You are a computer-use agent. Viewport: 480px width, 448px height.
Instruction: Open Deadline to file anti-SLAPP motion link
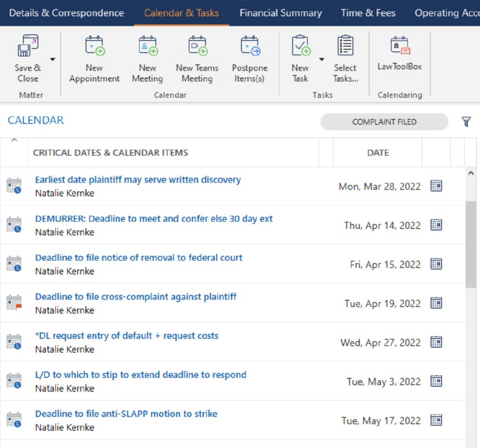[x=126, y=414]
